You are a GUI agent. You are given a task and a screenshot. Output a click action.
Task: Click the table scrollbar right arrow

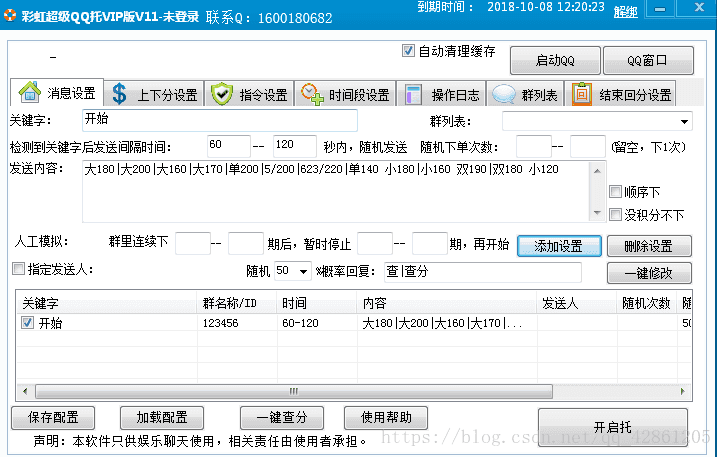[x=682, y=392]
